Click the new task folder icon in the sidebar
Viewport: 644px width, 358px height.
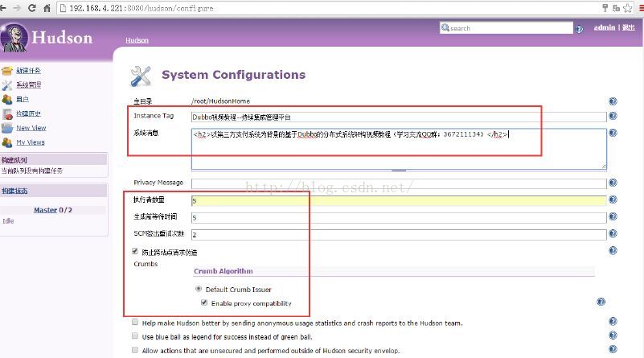click(7, 71)
